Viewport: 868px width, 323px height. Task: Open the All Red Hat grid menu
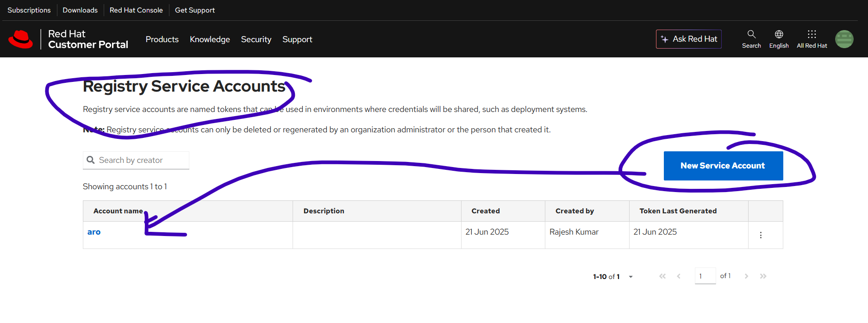[x=812, y=39]
